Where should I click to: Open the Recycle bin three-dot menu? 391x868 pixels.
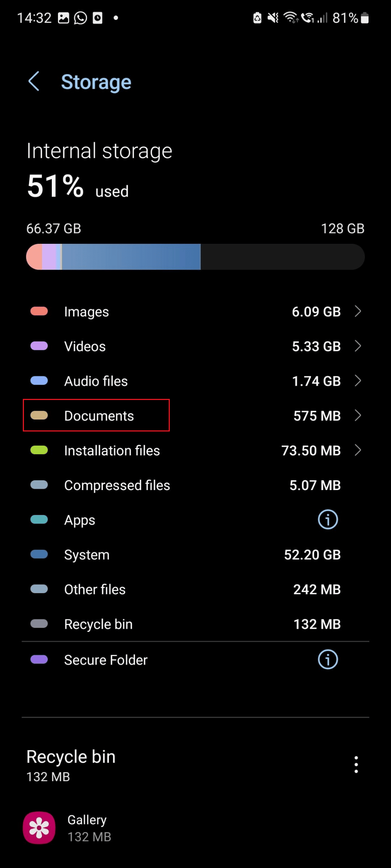tap(356, 764)
